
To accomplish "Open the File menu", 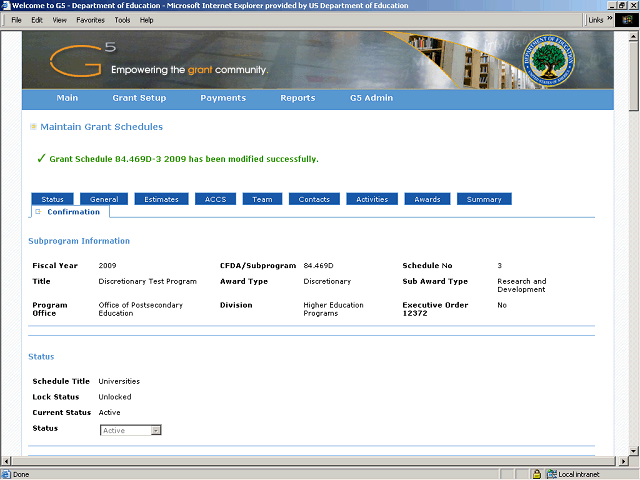I will (16, 20).
